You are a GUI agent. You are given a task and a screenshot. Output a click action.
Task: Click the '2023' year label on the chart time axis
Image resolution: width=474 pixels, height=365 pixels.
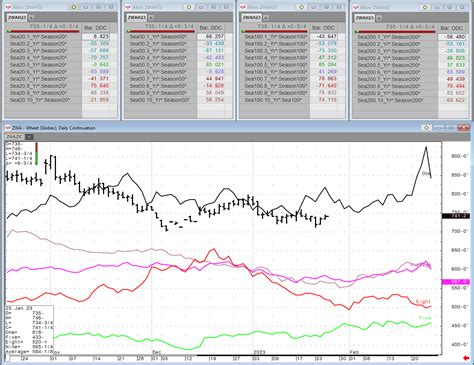pos(259,352)
